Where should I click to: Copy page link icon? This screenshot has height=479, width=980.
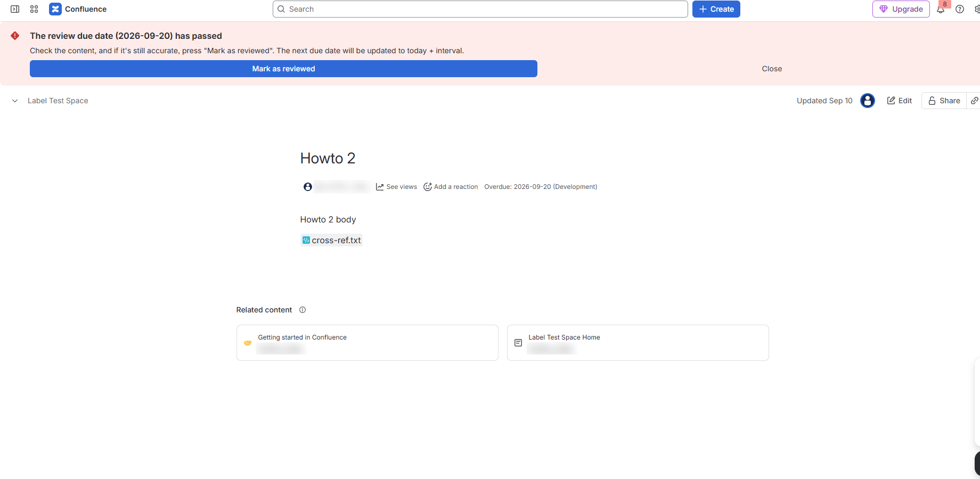[x=974, y=101]
